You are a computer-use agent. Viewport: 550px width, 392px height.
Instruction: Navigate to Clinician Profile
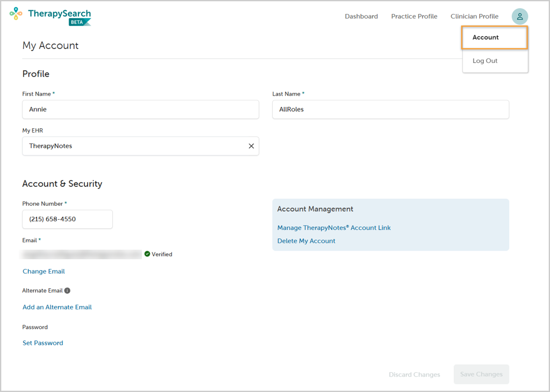[x=474, y=17]
